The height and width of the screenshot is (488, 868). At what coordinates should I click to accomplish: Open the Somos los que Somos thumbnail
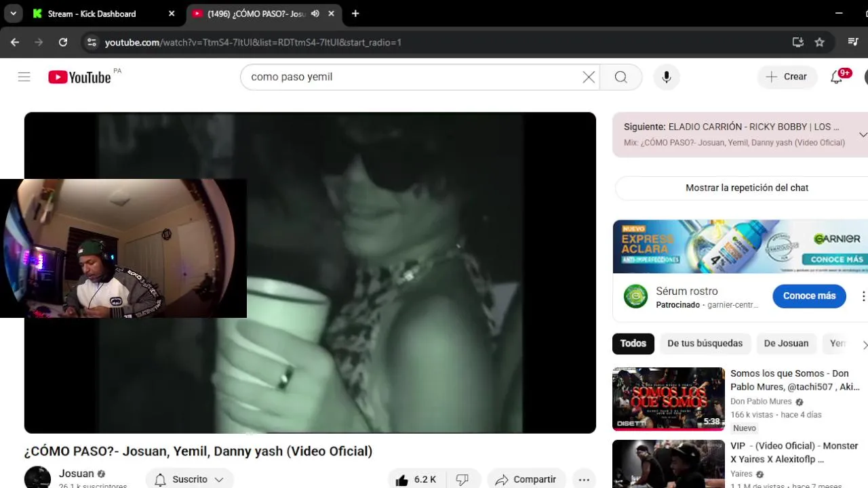point(669,399)
